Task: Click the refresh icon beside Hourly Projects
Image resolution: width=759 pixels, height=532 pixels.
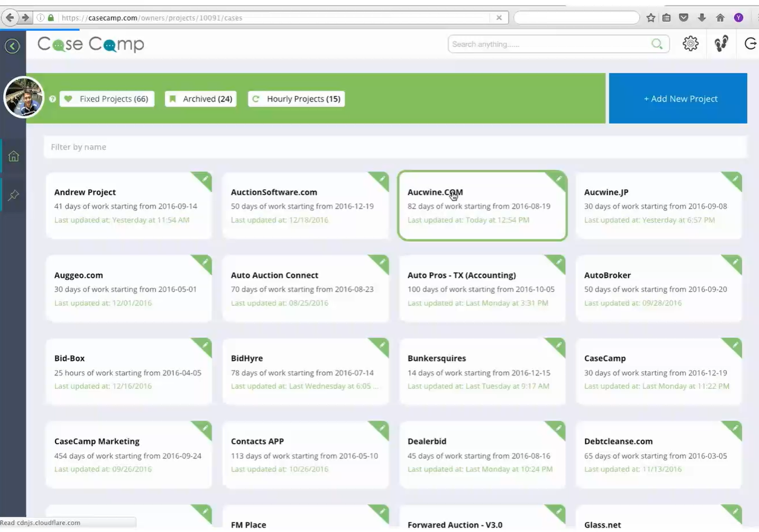Action: (256, 99)
